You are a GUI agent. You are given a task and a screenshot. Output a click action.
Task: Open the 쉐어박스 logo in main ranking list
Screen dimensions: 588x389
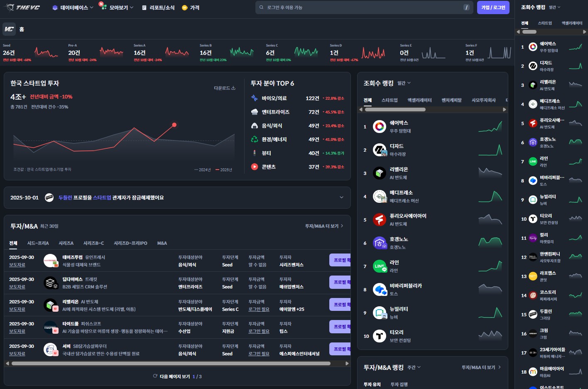pos(379,127)
